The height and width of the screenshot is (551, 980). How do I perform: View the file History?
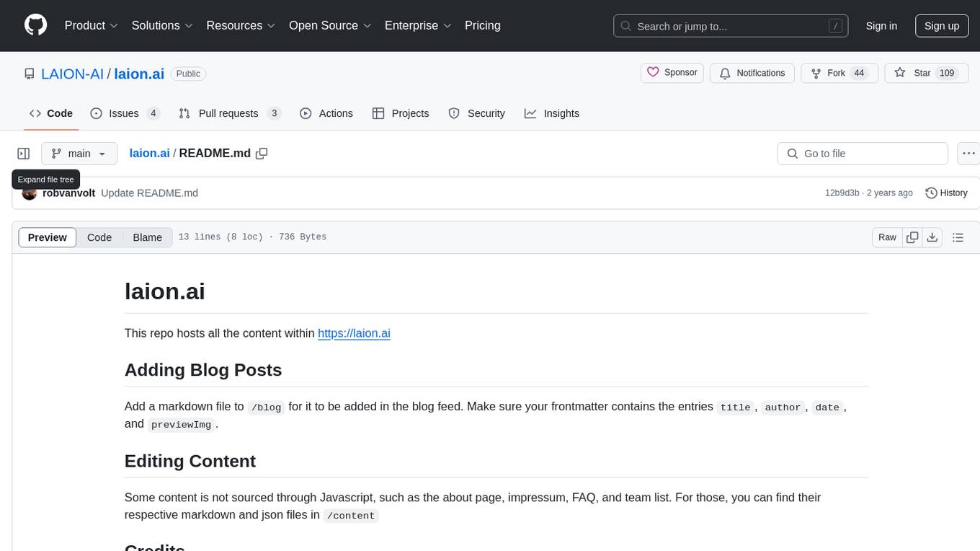click(x=946, y=193)
